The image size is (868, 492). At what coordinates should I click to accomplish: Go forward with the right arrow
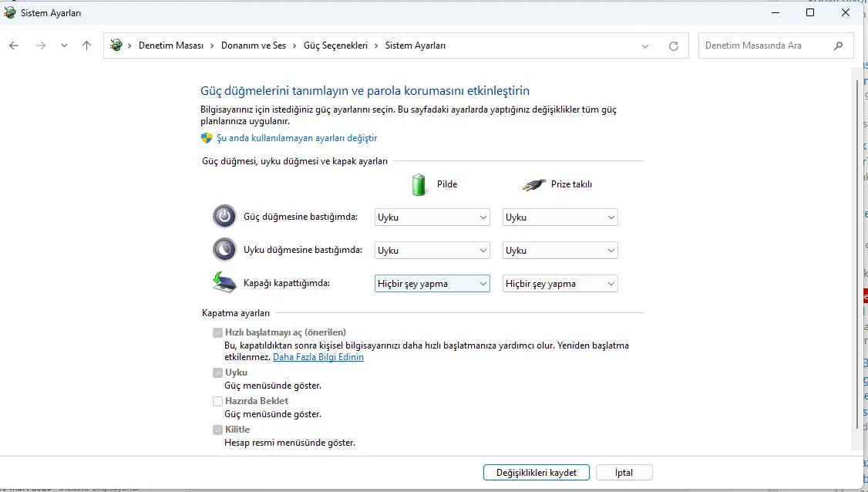coord(40,45)
